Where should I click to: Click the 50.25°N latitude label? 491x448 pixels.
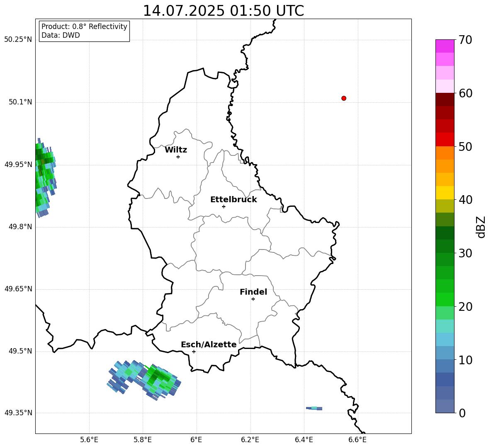(18, 40)
